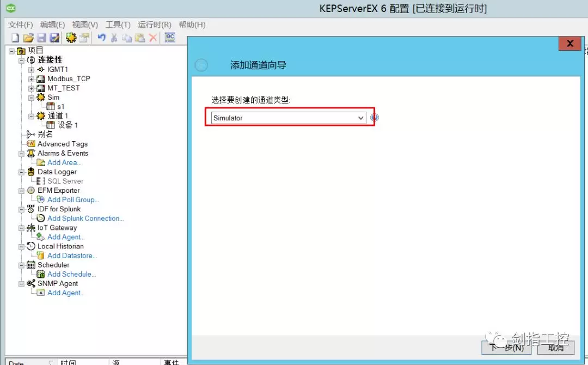Open the 文件(F) menu
The width and height of the screenshot is (588, 365).
pyautogui.click(x=21, y=25)
